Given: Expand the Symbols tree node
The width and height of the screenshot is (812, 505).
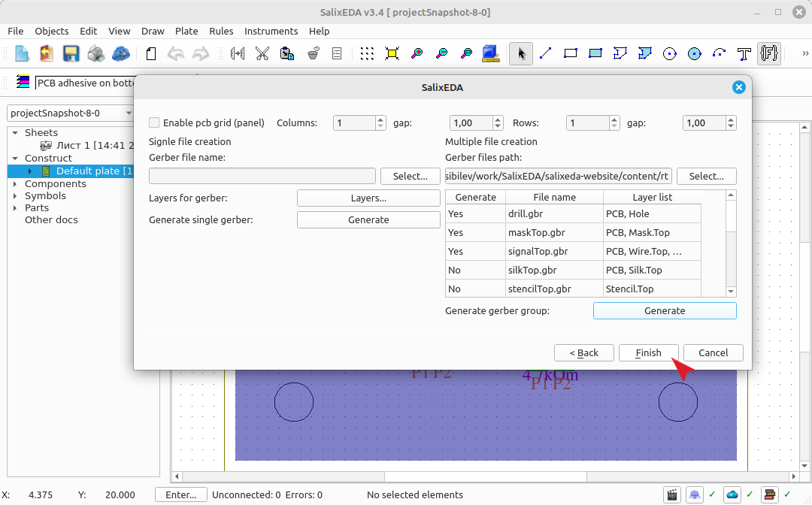Looking at the screenshot, I should (x=15, y=195).
